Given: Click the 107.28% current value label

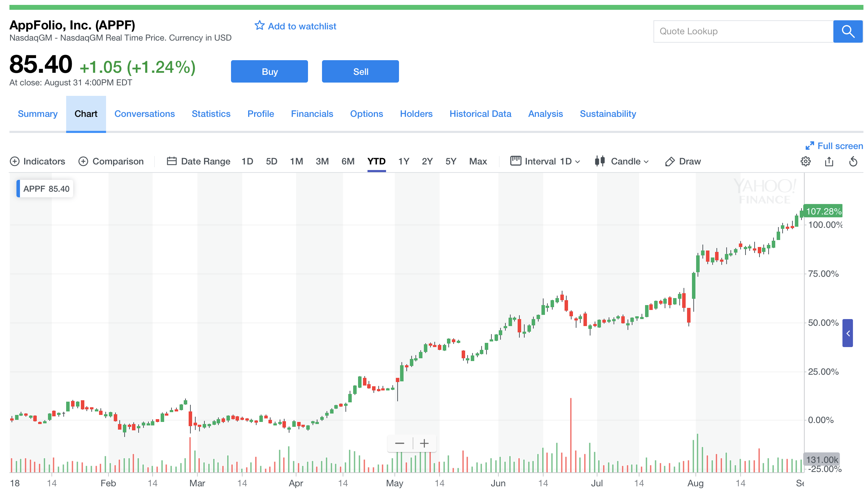Looking at the screenshot, I should click(x=823, y=211).
